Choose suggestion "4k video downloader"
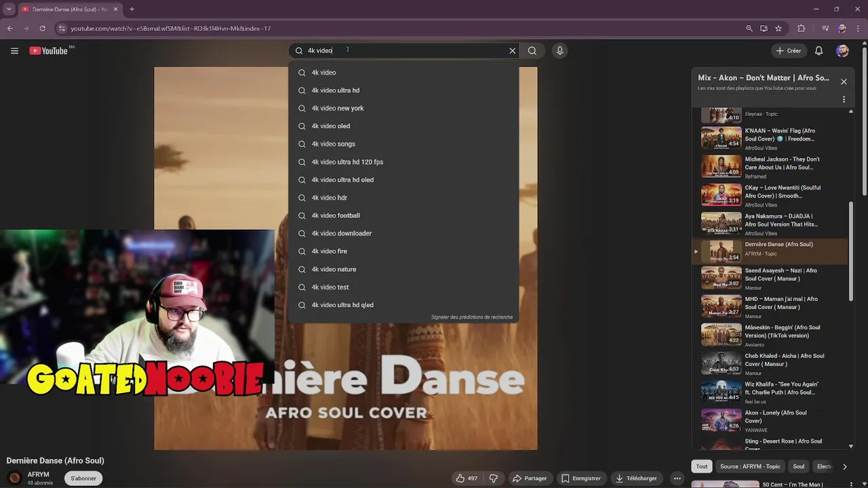The width and height of the screenshot is (868, 488). point(403,233)
